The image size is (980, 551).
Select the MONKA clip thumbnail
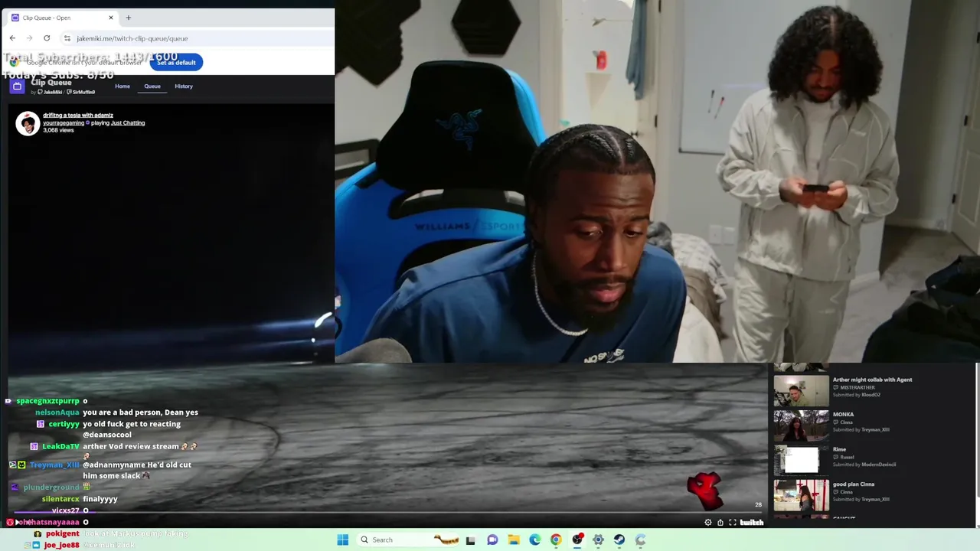801,425
